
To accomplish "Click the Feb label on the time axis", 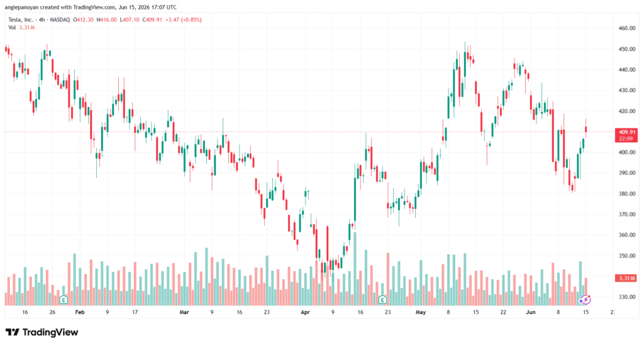I will (80, 312).
